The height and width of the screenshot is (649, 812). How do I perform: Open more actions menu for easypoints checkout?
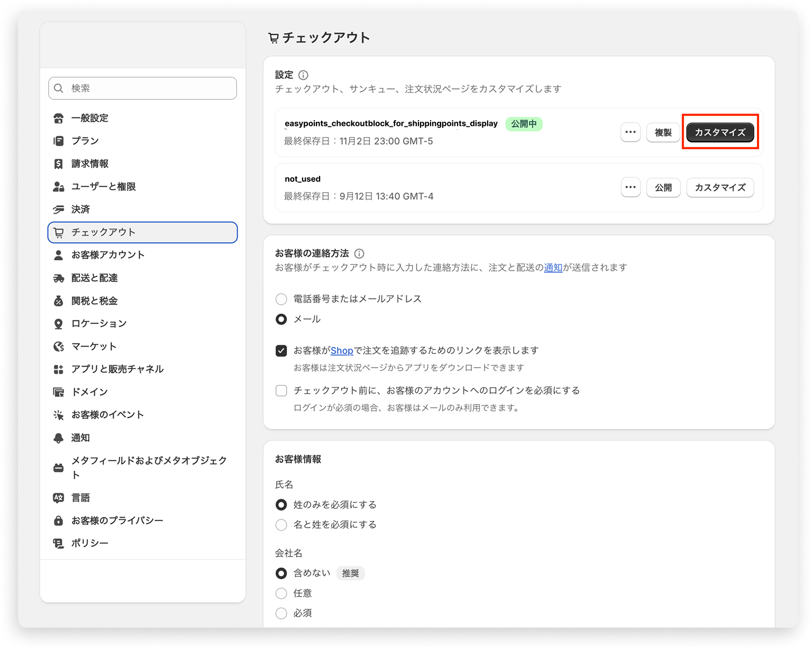(x=631, y=132)
